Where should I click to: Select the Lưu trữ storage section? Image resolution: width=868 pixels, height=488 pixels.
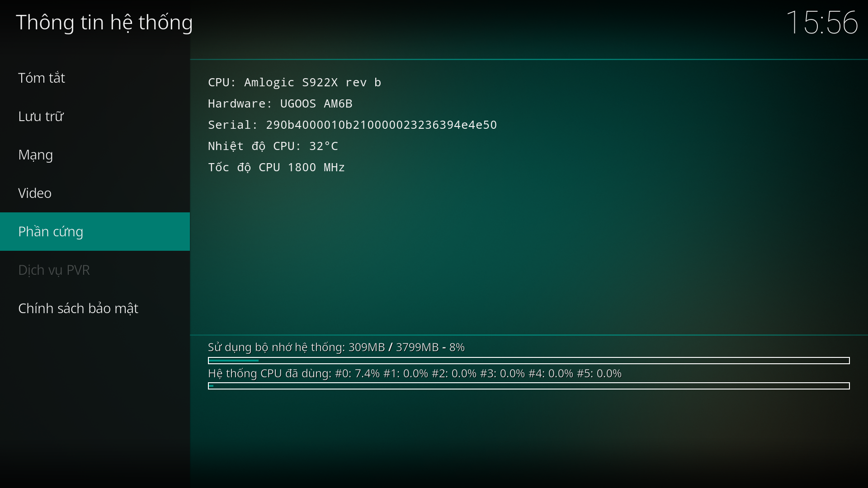pos(41,117)
